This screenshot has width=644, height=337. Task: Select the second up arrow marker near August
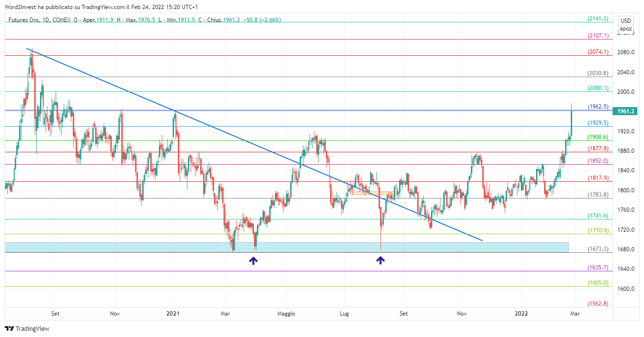click(x=381, y=259)
